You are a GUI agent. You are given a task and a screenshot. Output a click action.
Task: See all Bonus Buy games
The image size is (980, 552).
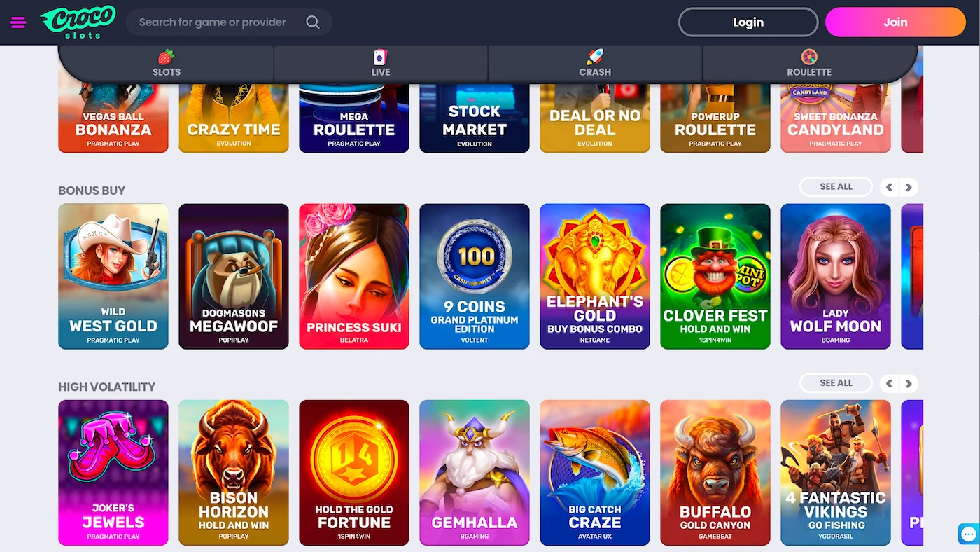pos(836,187)
